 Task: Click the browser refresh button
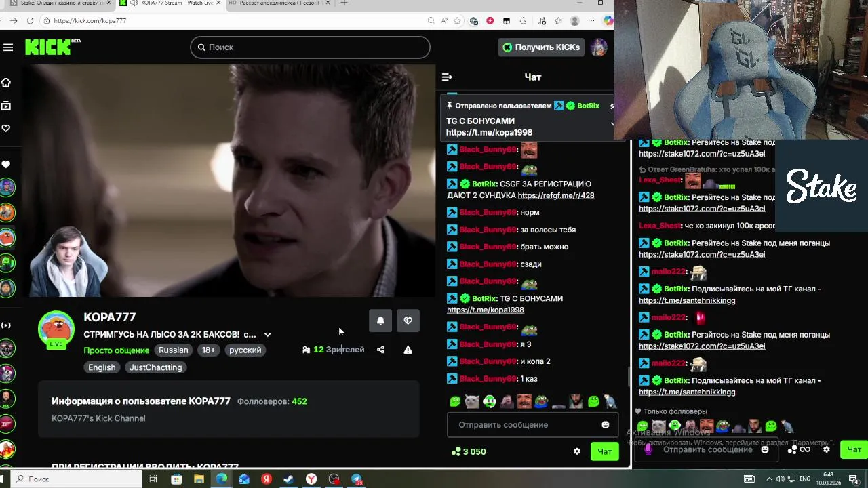point(30,20)
